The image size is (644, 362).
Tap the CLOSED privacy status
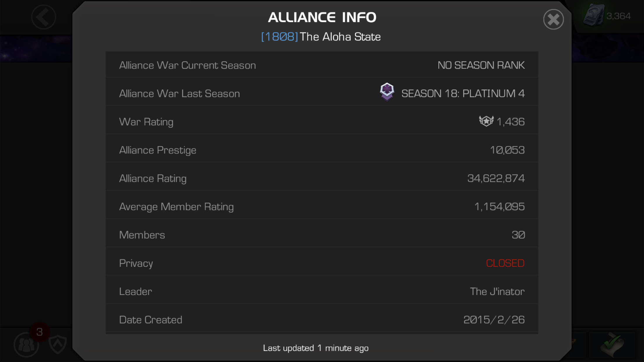click(505, 263)
